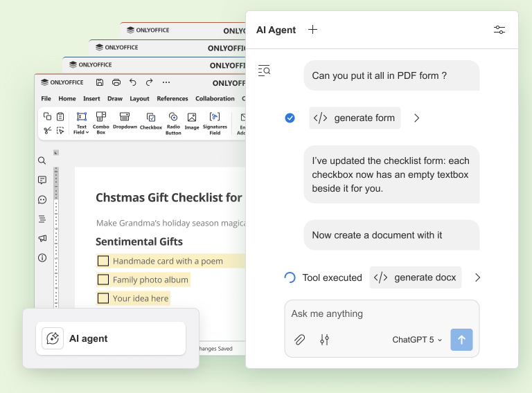Click the attach file paperclip icon

point(300,340)
